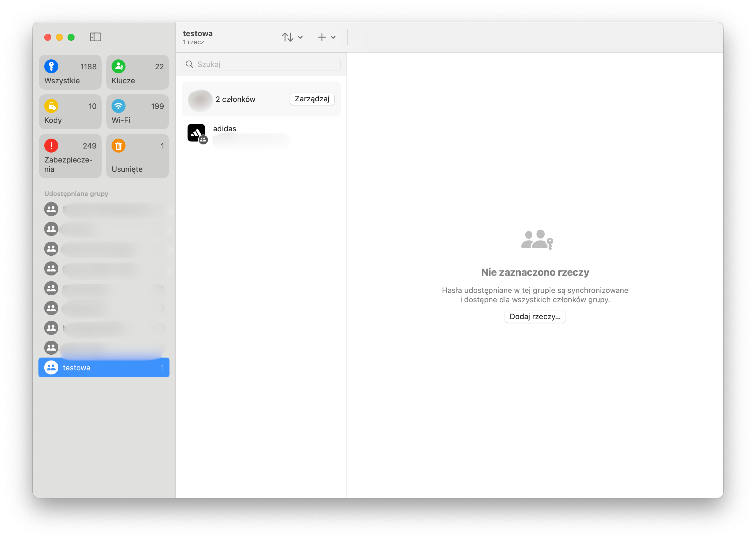Image resolution: width=756 pixels, height=541 pixels.
Task: Select the first shared group in sidebar
Action: coord(104,210)
